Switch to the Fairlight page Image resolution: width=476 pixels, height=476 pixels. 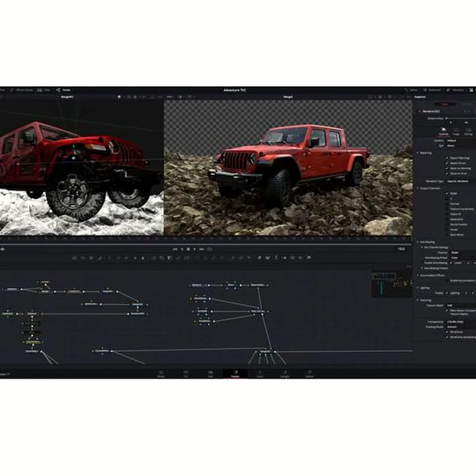285,374
